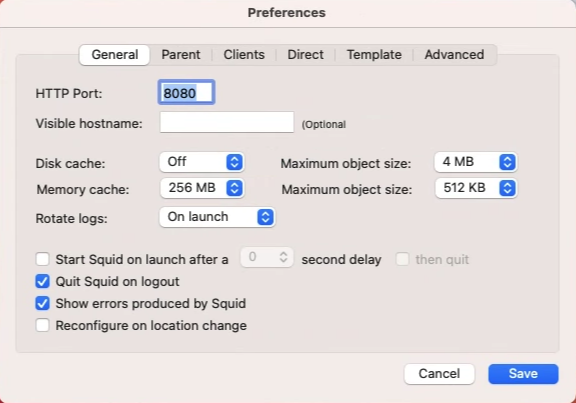Viewport: 576px width, 403px height.
Task: Go to the Template tab
Action: click(x=374, y=55)
